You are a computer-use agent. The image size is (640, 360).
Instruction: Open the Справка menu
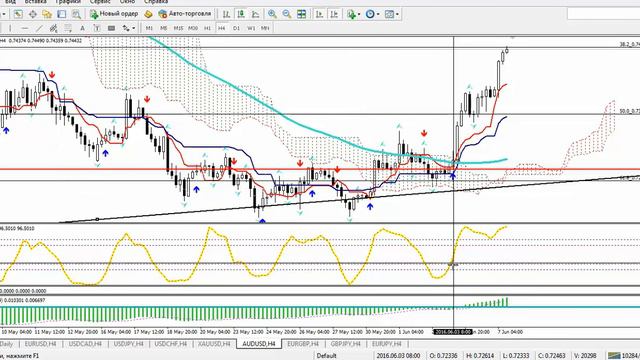coord(156,2)
